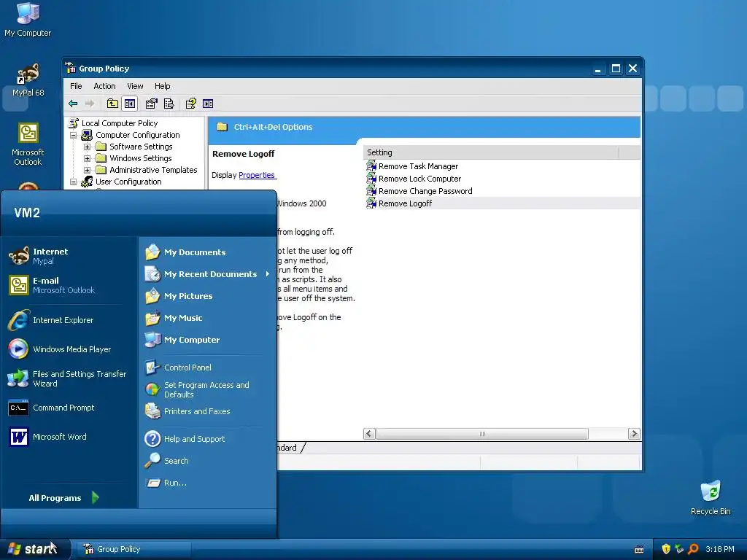The image size is (747, 560).
Task: Expand the My Recent Documents submenu arrow
Action: coord(268,274)
